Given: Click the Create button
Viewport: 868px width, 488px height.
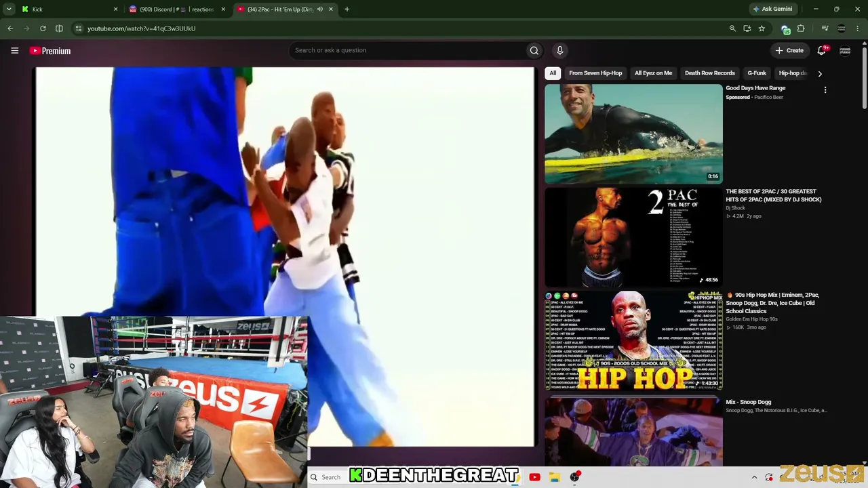Looking at the screenshot, I should 789,50.
